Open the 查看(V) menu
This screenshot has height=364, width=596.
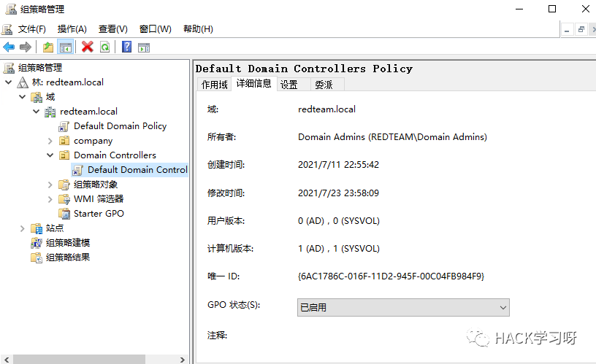click(x=112, y=29)
